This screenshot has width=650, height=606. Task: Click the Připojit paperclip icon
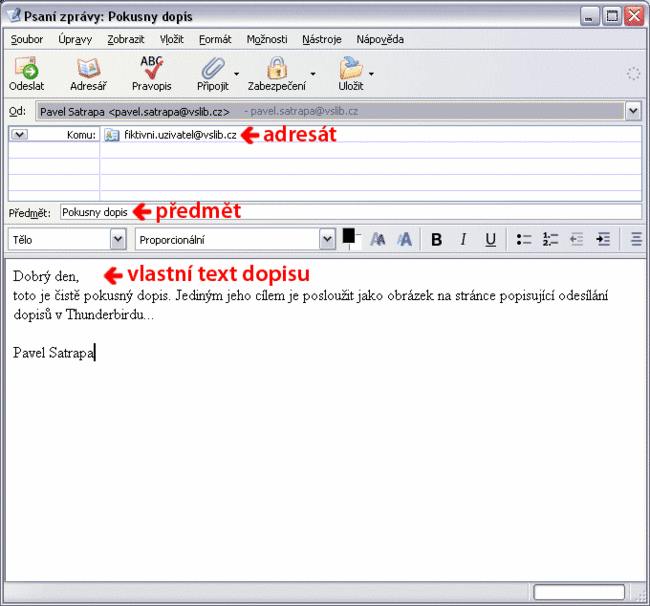[213, 68]
